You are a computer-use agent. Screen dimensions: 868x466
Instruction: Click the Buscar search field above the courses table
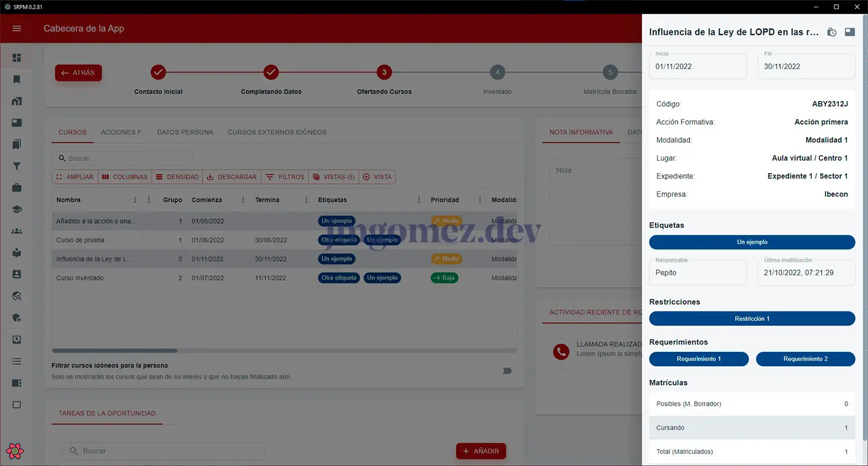pyautogui.click(x=122, y=158)
